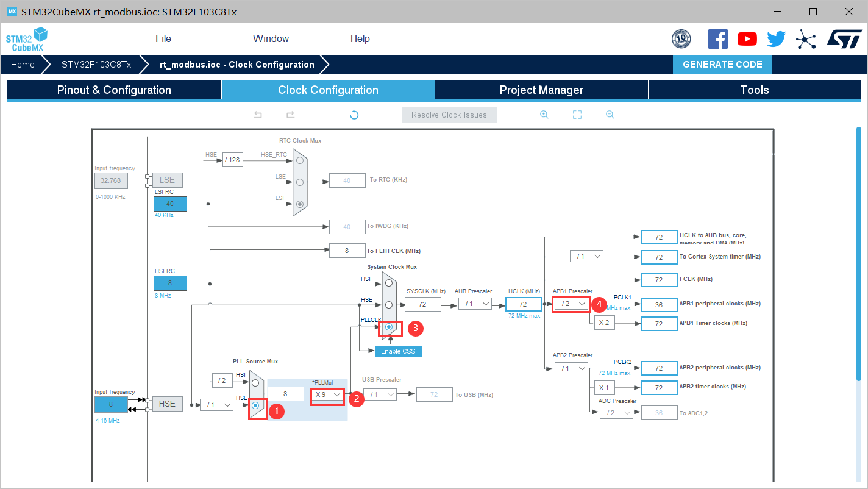This screenshot has height=489, width=868.
Task: Click the ST logo icon
Action: click(844, 39)
